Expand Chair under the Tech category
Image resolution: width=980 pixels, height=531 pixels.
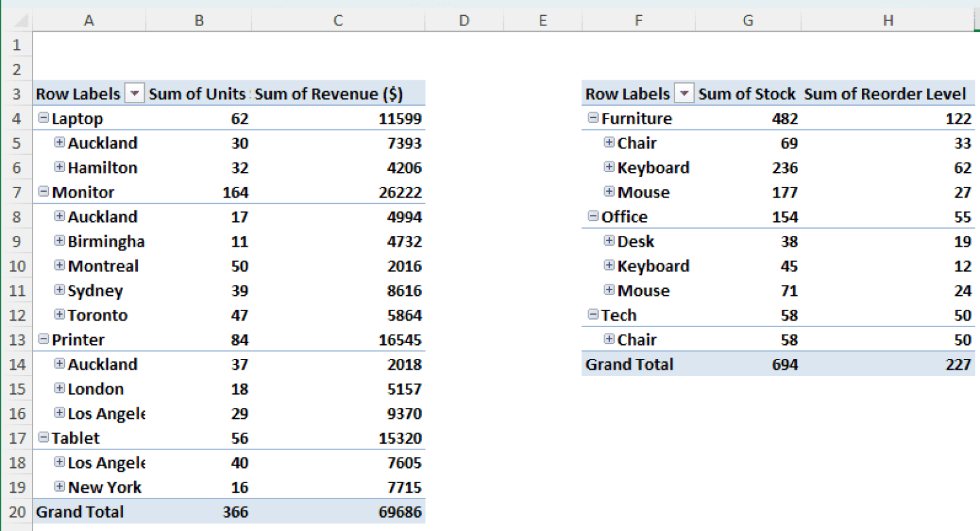click(609, 339)
